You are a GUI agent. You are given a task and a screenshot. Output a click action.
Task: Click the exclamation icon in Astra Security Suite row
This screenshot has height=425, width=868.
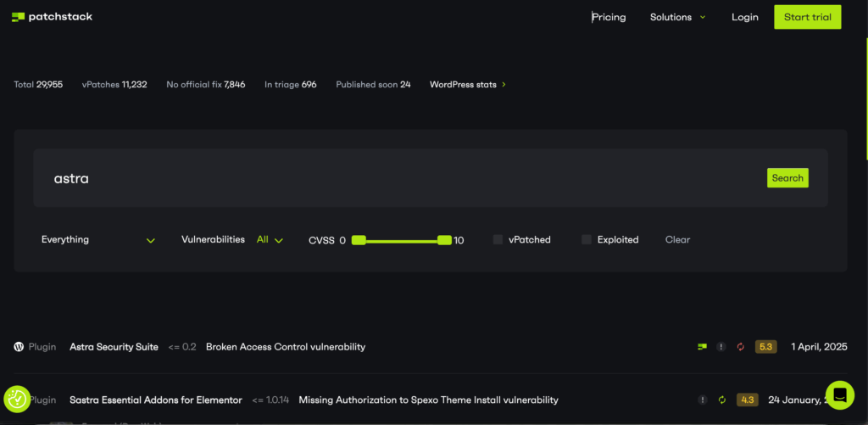point(721,347)
